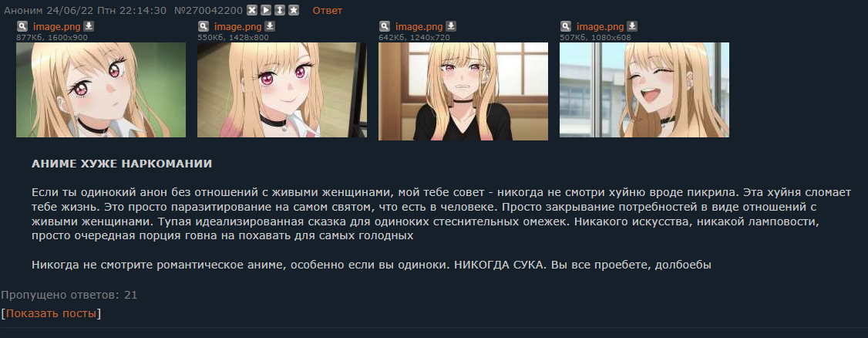The image size is (868, 338).
Task: Expand thread via Показать посты
Action: pyautogui.click(x=51, y=313)
